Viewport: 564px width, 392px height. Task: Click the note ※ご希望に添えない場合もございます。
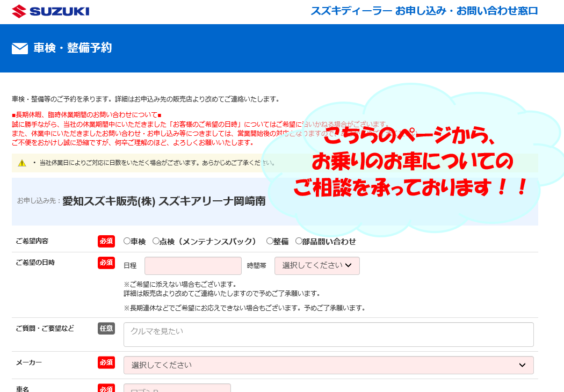pyautogui.click(x=180, y=285)
